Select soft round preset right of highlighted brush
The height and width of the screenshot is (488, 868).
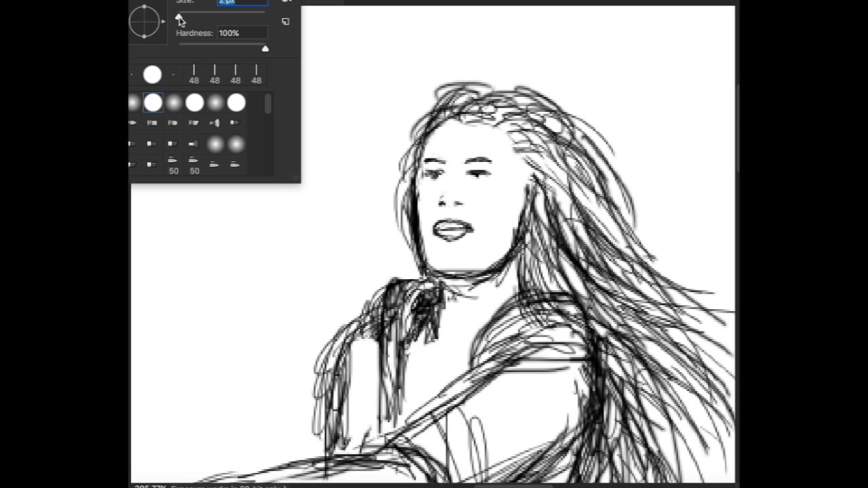174,103
